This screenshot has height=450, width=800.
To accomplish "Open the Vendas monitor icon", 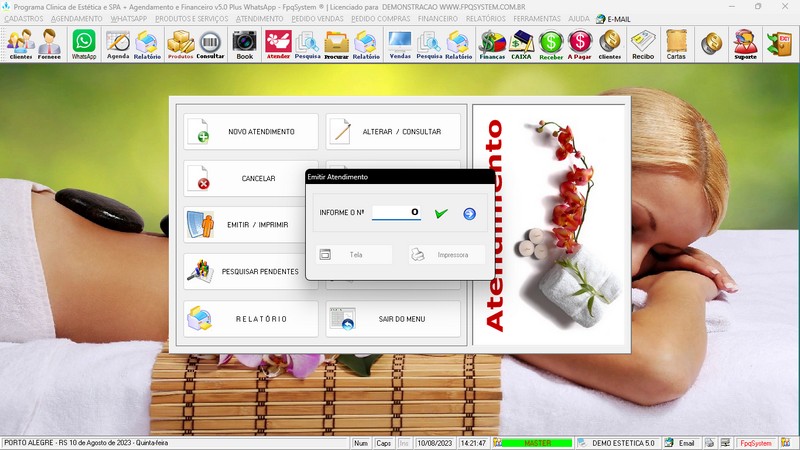I will [399, 44].
